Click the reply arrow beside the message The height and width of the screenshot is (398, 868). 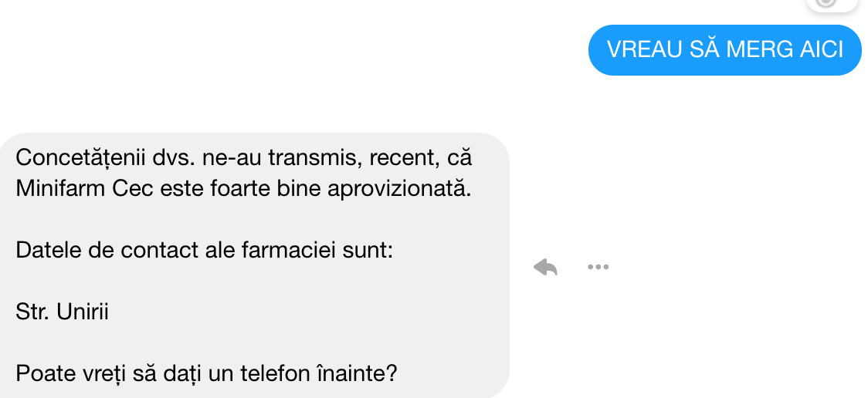(x=545, y=268)
